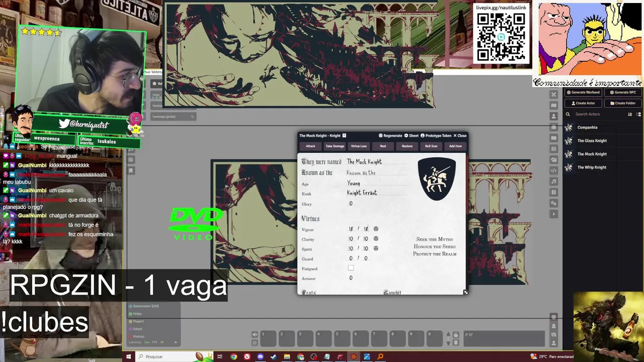Grab the sheet window corner handle
Viewport: 644px width, 362px height.
tap(465, 292)
